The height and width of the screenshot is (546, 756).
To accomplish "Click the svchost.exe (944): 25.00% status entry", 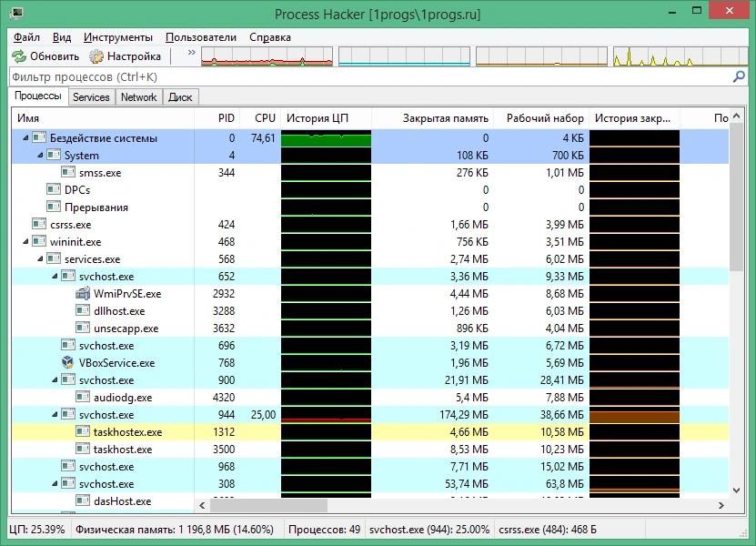I will click(429, 530).
